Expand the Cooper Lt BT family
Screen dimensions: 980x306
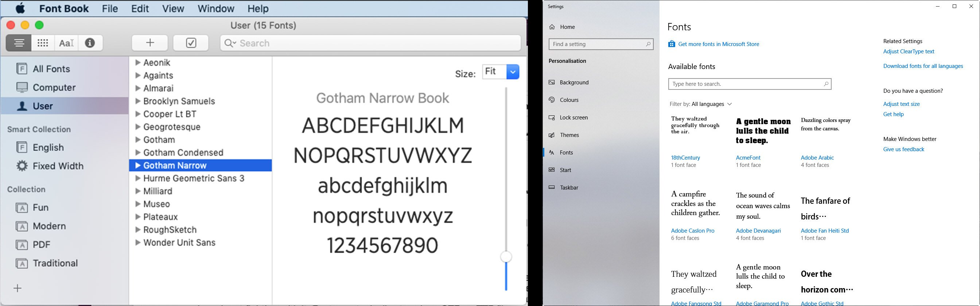point(138,114)
